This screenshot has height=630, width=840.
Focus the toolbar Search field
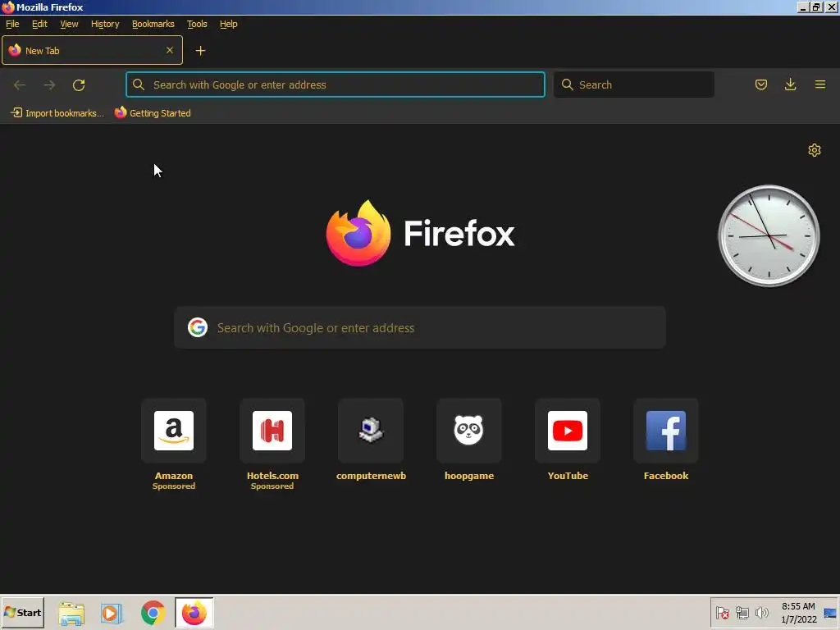pos(634,84)
